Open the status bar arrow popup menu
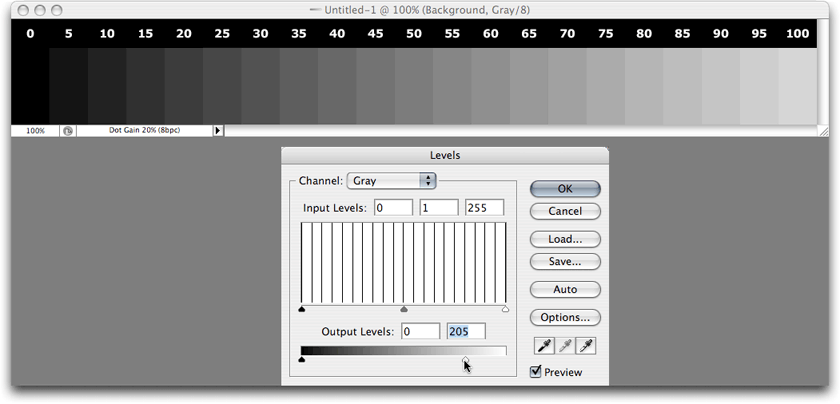The width and height of the screenshot is (840, 404). point(218,130)
